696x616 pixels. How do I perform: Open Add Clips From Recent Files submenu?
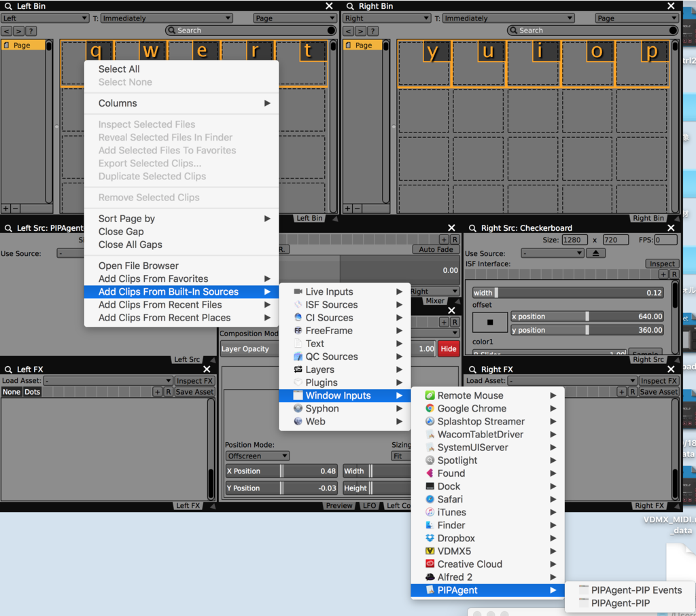181,305
